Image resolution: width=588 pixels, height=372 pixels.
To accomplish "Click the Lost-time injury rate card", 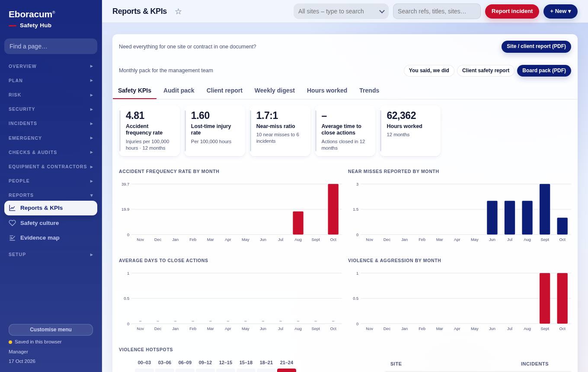I will pyautogui.click(x=215, y=131).
